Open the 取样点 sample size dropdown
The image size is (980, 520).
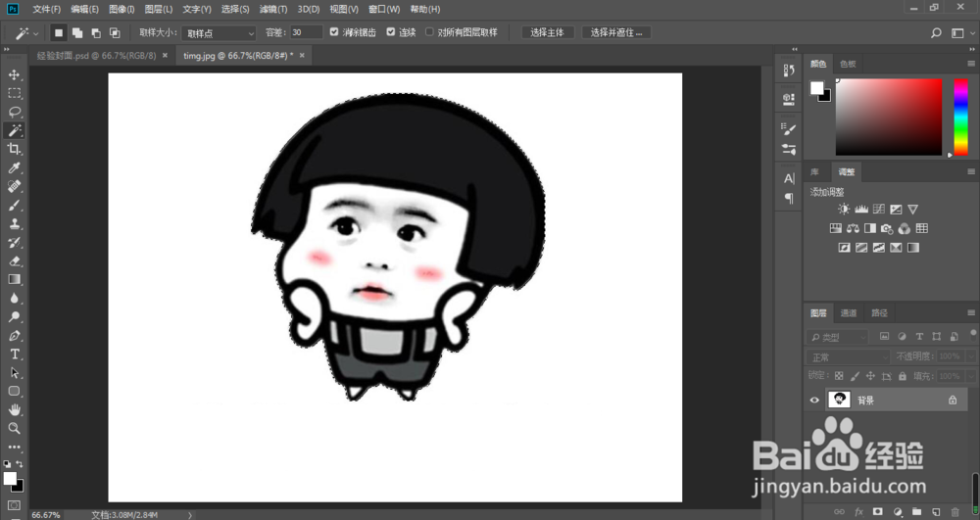coord(220,33)
